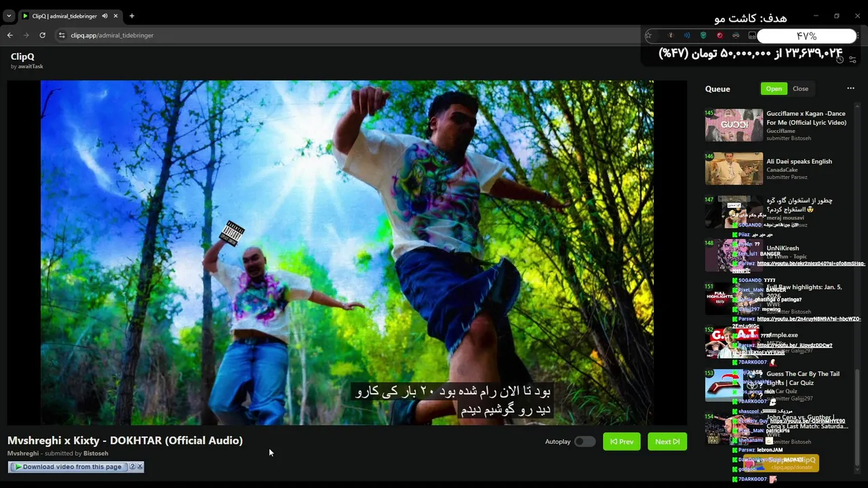Bookmark this page with the star icon
Image resolution: width=868 pixels, height=488 pixels.
click(x=648, y=35)
